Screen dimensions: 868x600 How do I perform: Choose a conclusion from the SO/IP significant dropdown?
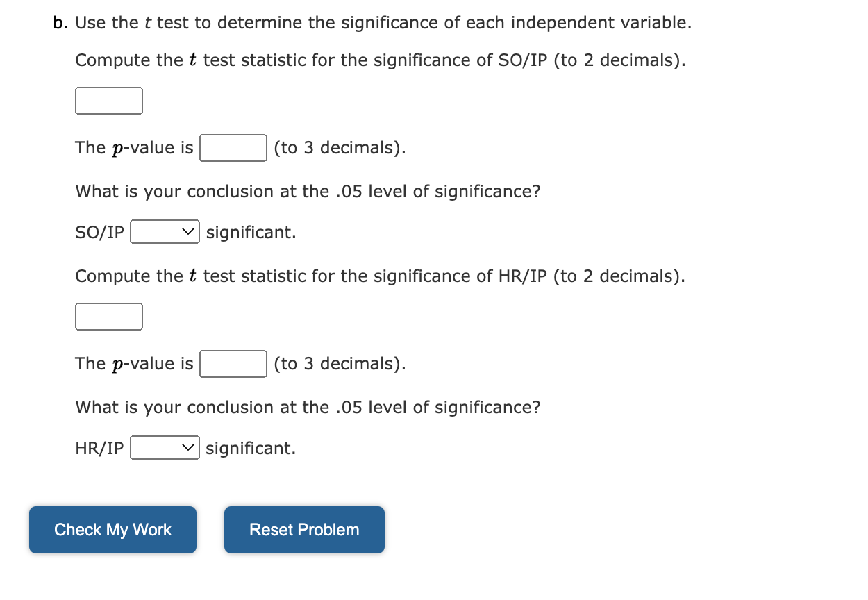pos(165,231)
